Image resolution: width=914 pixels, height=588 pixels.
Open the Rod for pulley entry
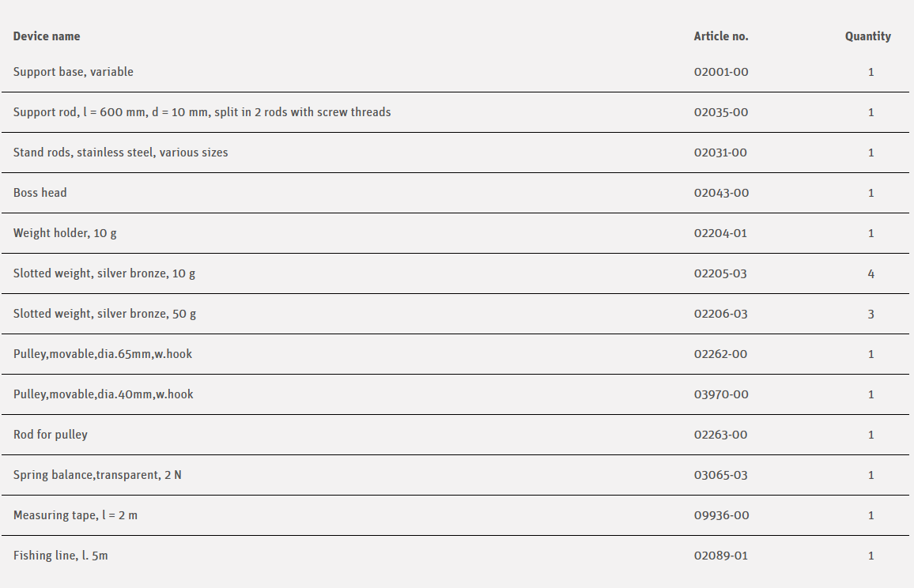(51, 435)
